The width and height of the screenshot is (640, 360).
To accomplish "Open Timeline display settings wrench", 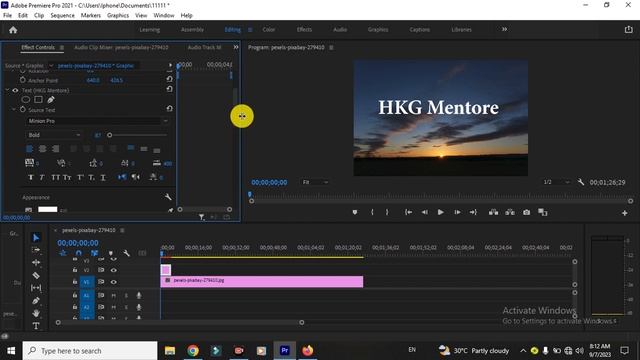I will pyautogui.click(x=127, y=253).
